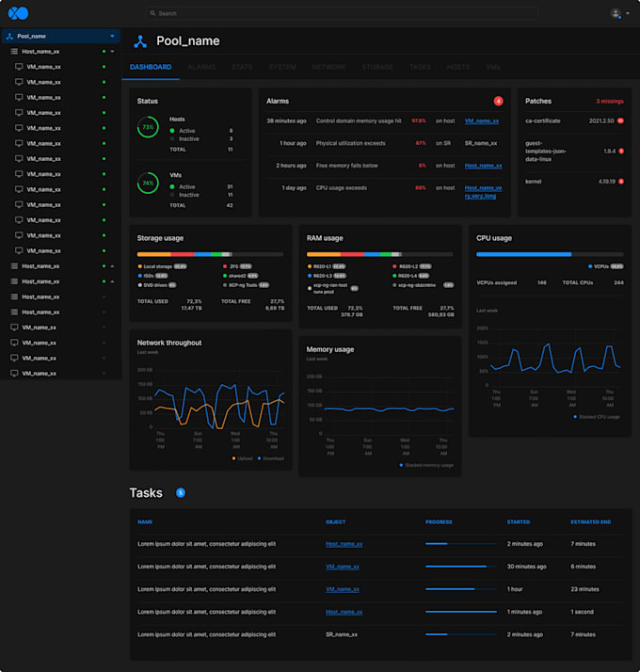
Task: Collapse the first Host_name_xx node using its chevron
Action: [x=112, y=52]
